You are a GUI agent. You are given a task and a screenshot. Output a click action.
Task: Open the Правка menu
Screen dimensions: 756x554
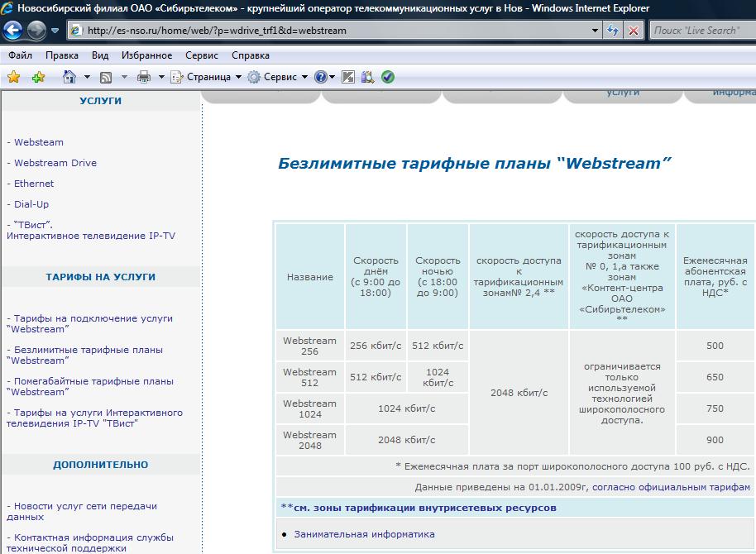click(62, 55)
